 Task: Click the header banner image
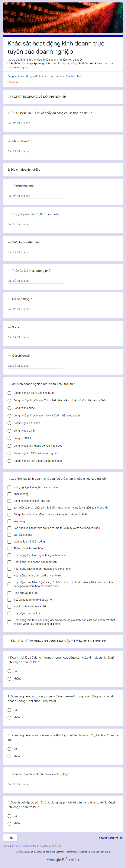pos(63,18)
